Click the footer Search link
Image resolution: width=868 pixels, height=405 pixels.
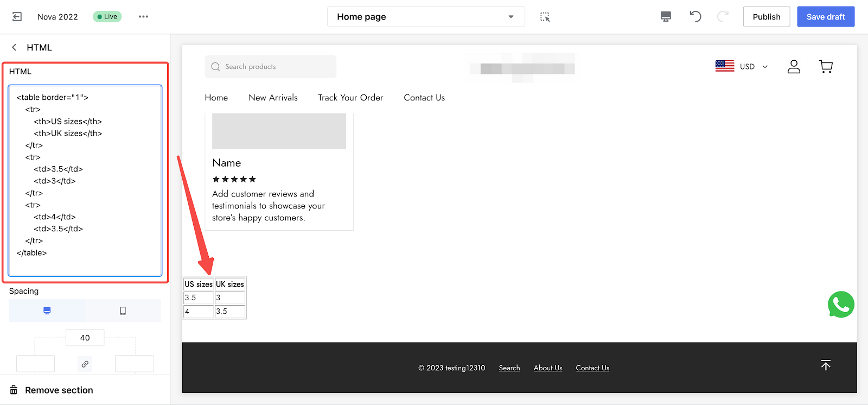[x=509, y=368]
